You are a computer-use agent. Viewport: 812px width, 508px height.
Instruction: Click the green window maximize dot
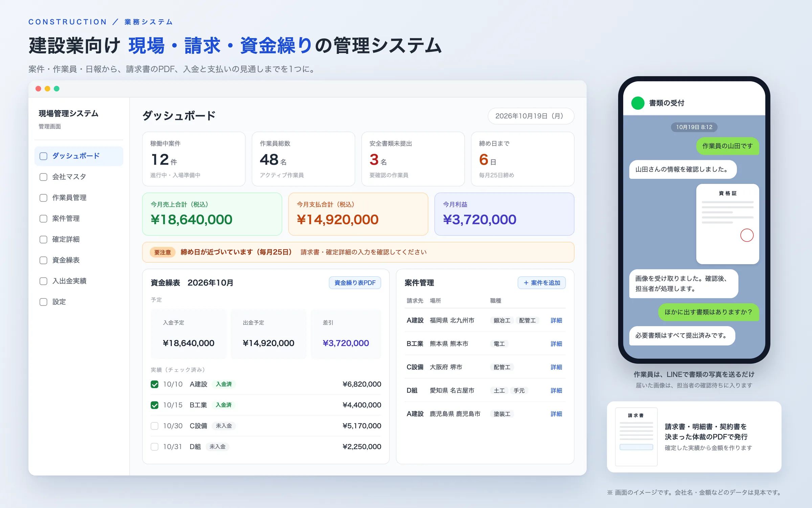click(57, 89)
